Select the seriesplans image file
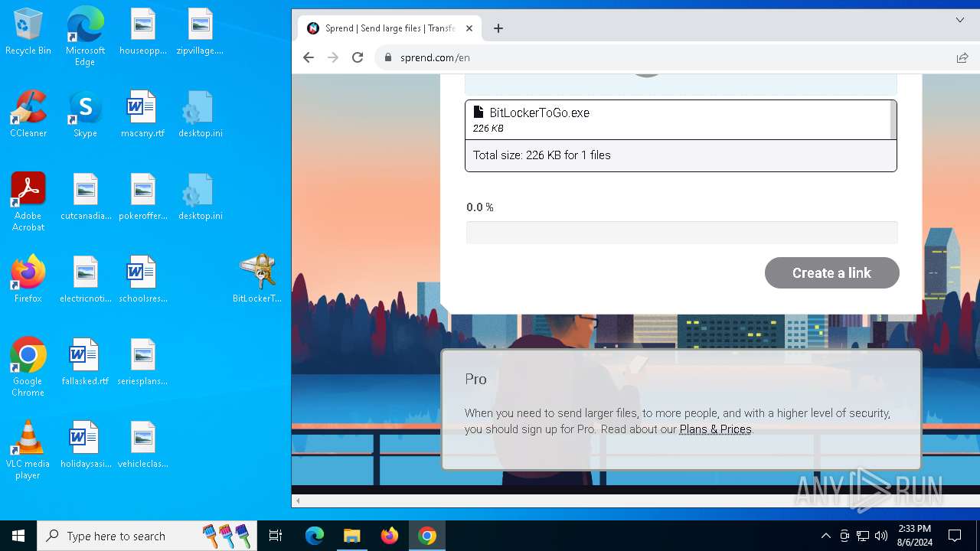The width and height of the screenshot is (980, 551). pos(143,362)
